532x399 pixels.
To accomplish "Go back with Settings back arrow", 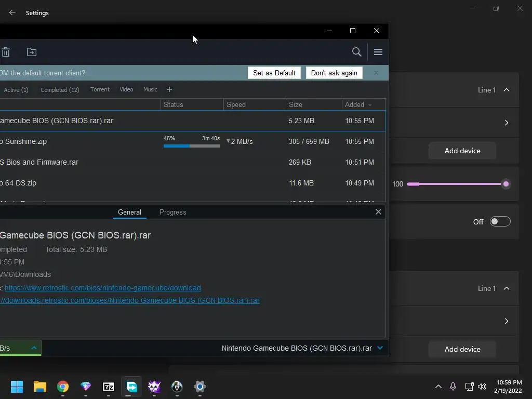I will click(x=12, y=12).
